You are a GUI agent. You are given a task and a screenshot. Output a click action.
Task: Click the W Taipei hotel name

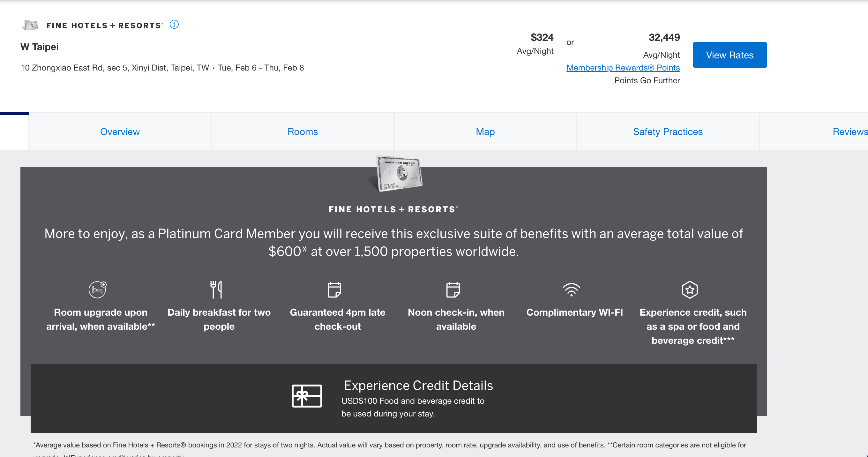[x=40, y=47]
